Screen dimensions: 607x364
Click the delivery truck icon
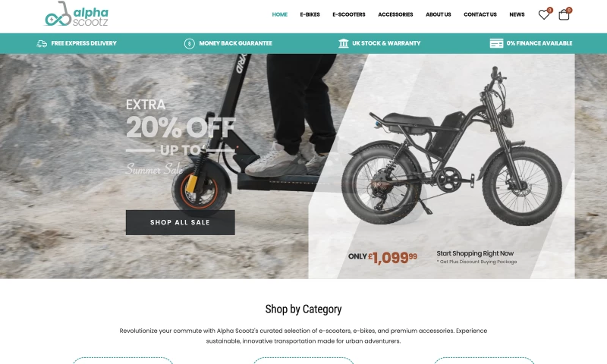(42, 43)
